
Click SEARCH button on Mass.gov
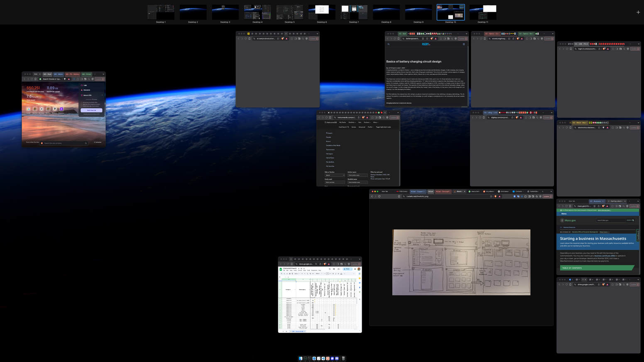tap(630, 220)
